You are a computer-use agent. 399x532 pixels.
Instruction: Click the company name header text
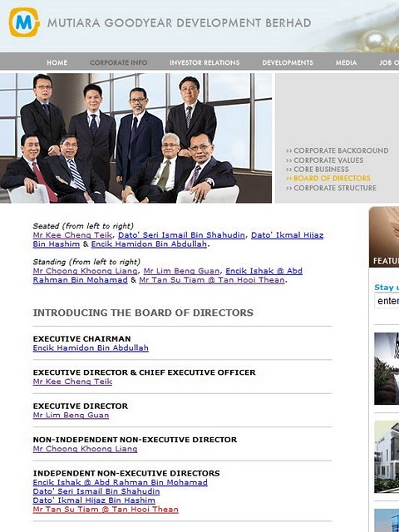click(180, 22)
